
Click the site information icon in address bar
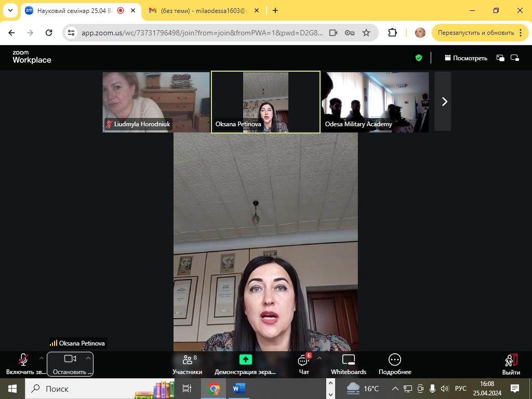point(71,33)
